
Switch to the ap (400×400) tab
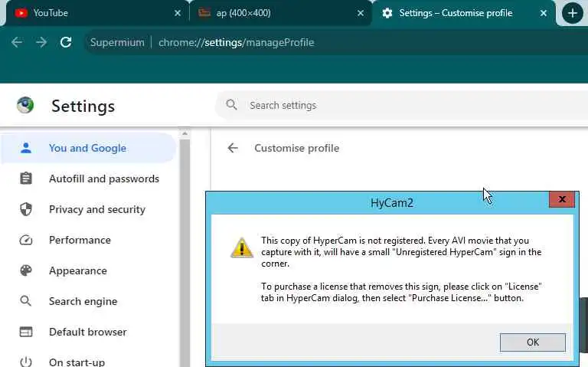pos(279,13)
